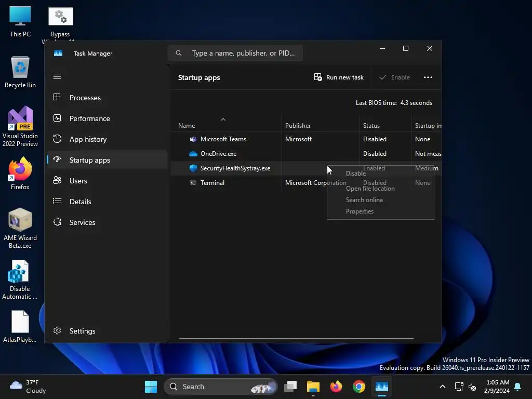Select the OneDrive.exe row name
This screenshot has width=532, height=399.
coord(219,154)
